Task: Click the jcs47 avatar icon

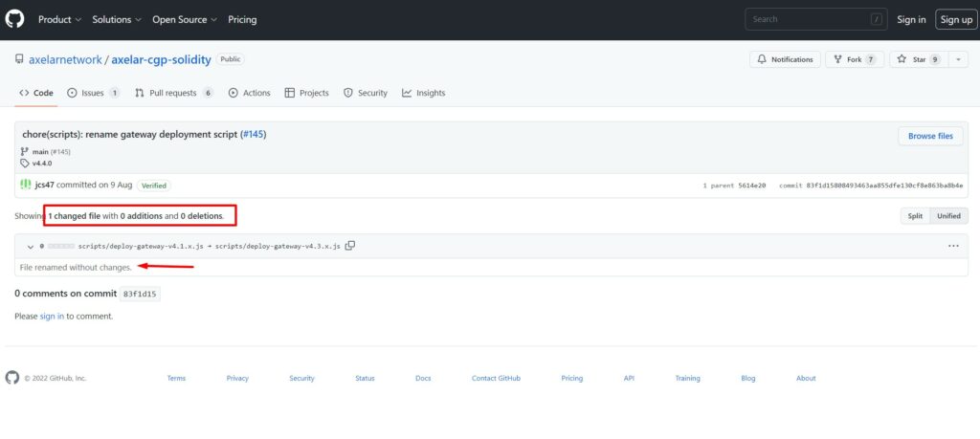Action: point(26,185)
